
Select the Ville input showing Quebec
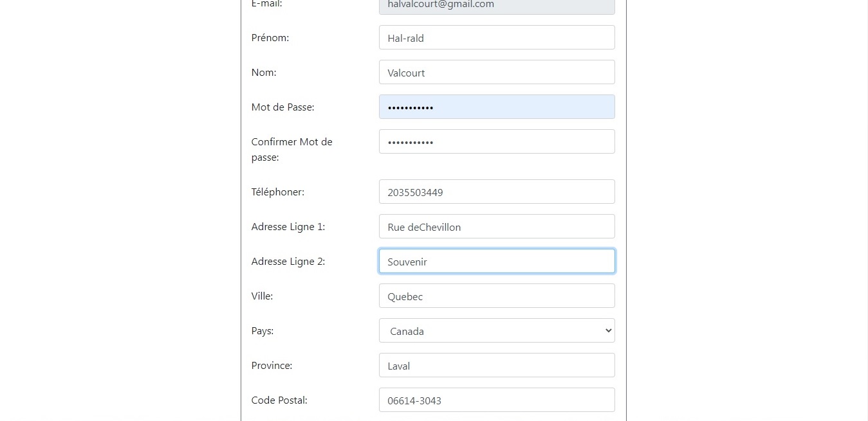coord(496,296)
